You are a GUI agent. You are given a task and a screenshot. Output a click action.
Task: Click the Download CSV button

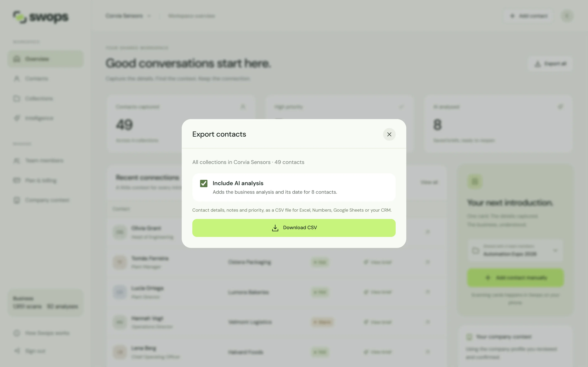click(x=294, y=228)
